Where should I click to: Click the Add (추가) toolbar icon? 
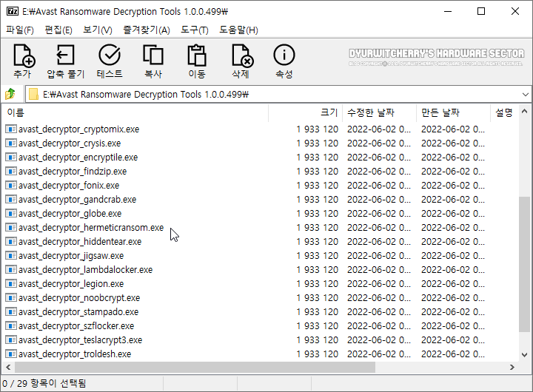tap(24, 55)
